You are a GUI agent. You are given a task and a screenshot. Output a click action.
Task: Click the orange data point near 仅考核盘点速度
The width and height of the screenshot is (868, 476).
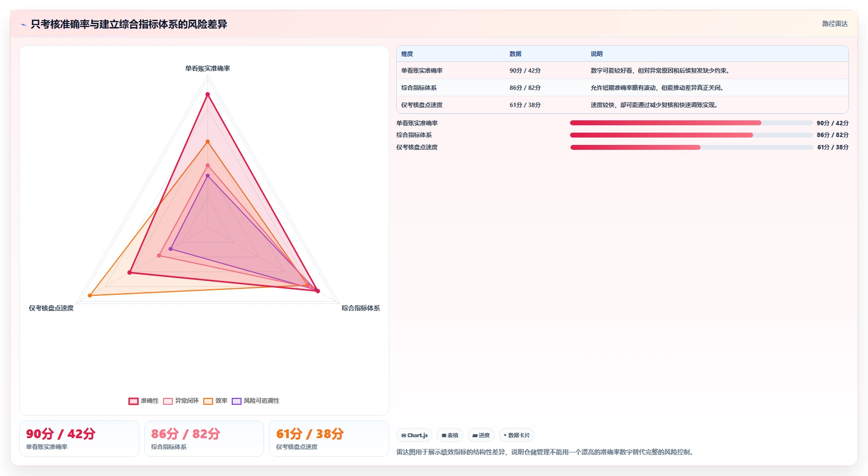(x=90, y=296)
